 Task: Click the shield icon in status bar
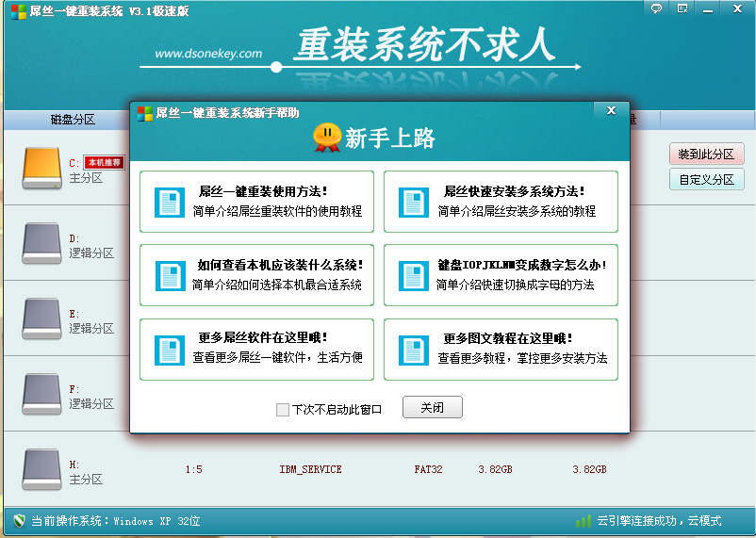[x=19, y=520]
